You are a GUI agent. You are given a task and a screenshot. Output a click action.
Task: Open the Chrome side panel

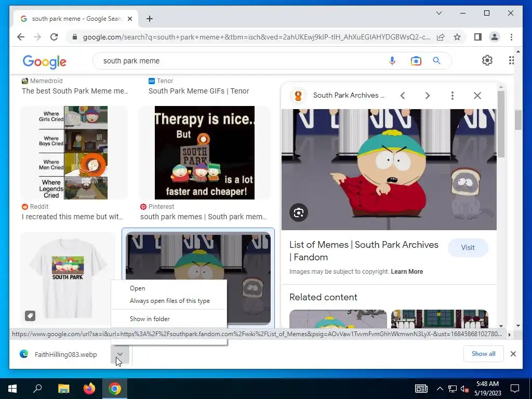coord(478,37)
